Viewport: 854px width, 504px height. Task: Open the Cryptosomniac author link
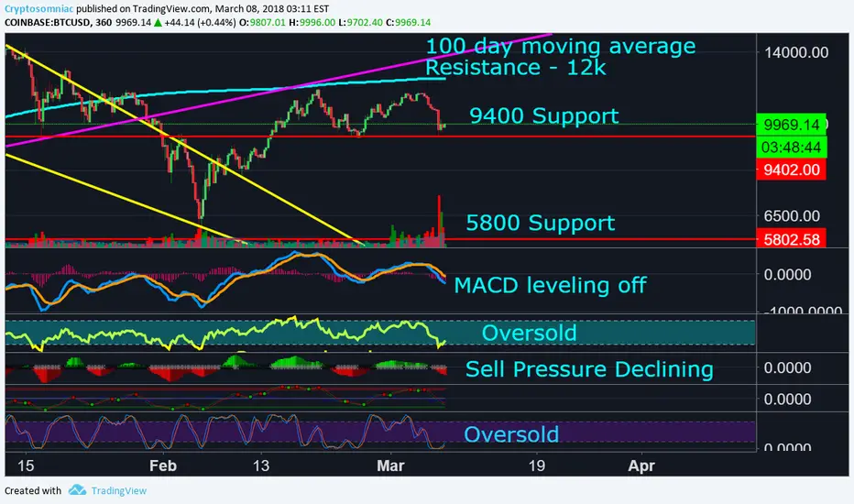pyautogui.click(x=38, y=9)
